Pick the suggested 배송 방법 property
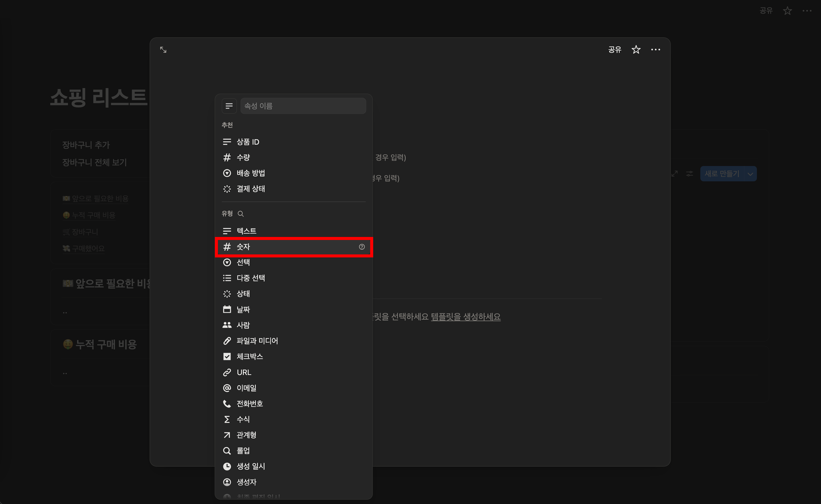The width and height of the screenshot is (821, 504). tap(251, 173)
